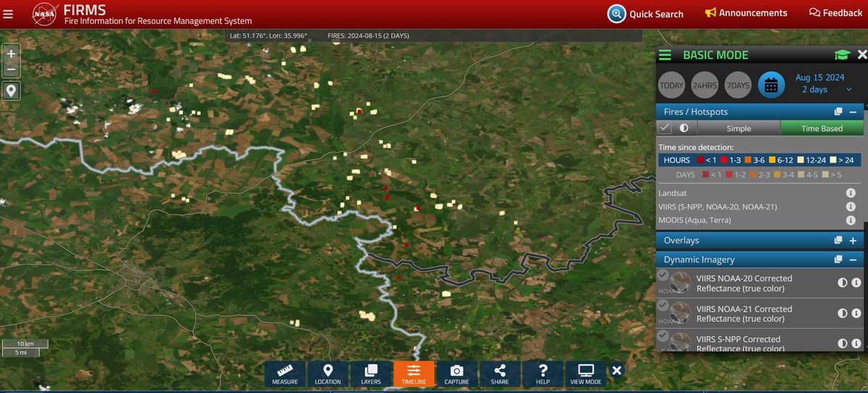Click the > 24 hours legend swatch
868x393 pixels.
coord(834,160)
